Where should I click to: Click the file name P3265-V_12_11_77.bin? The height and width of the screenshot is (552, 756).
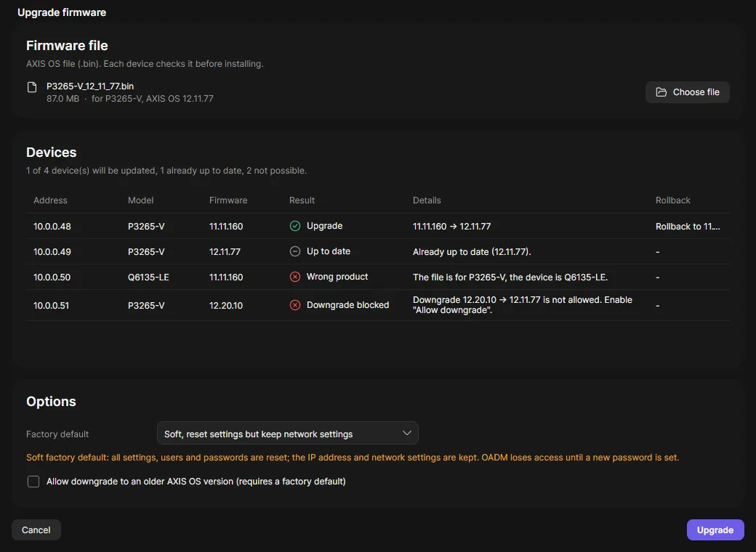point(90,86)
